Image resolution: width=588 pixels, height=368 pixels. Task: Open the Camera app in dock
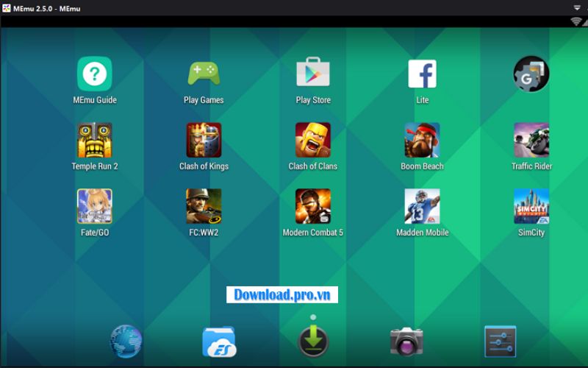(x=406, y=342)
